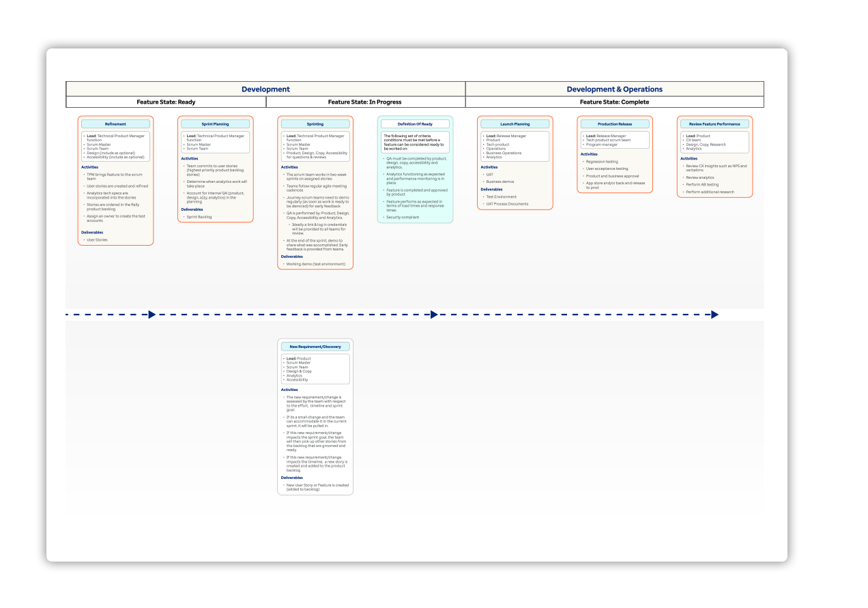Click the "User Stories" deliverable in Refinement
Image resolution: width=868 pixels, height=608 pixels.
point(97,240)
